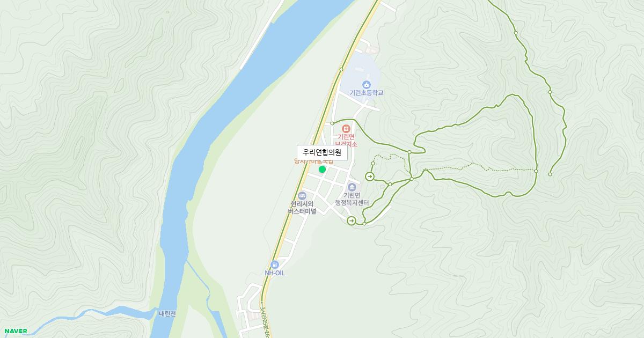Click the 현리시외 버스터미널 text label

[302, 208]
